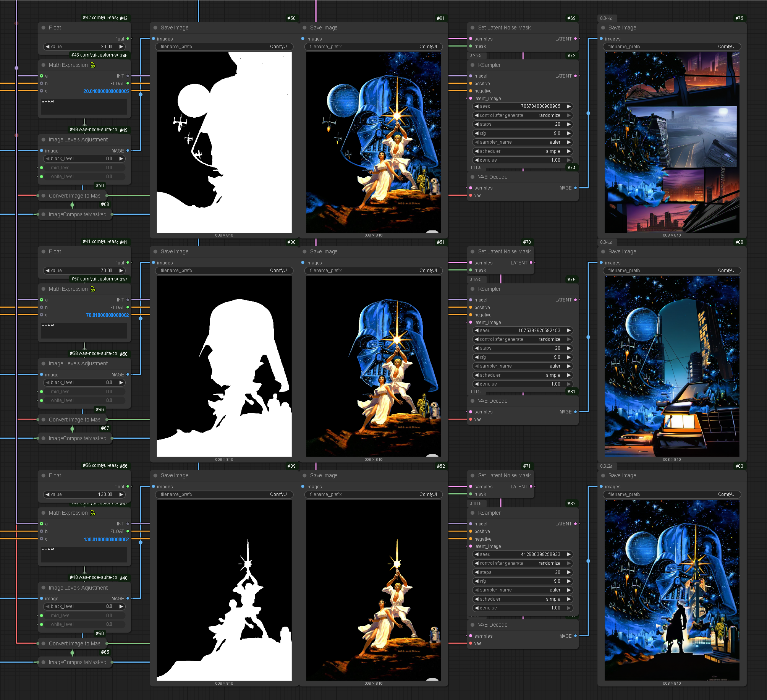The image size is (767, 700).
Task: Open sampler_name dropdown in KSampler #82
Action: click(x=523, y=590)
